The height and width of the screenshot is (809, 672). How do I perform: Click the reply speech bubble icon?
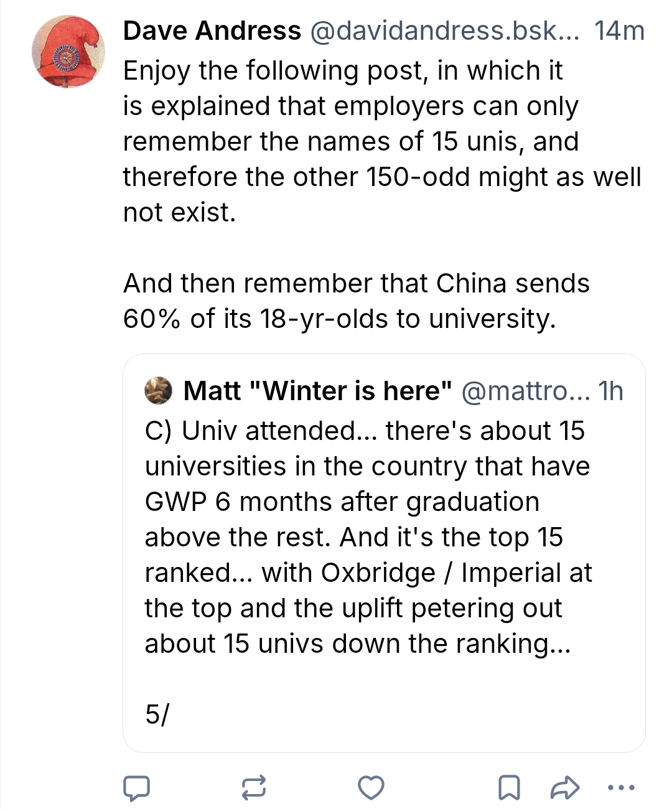(x=136, y=788)
